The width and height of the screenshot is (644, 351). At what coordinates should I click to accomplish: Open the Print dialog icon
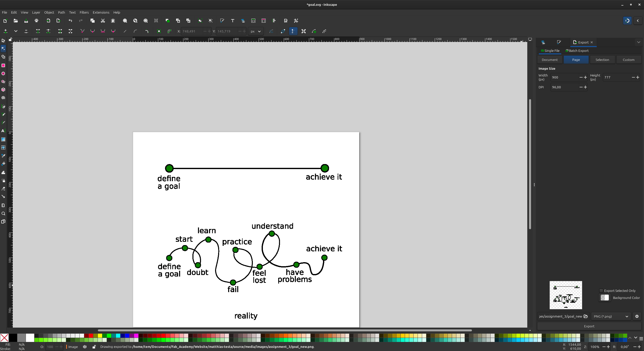[x=36, y=21]
